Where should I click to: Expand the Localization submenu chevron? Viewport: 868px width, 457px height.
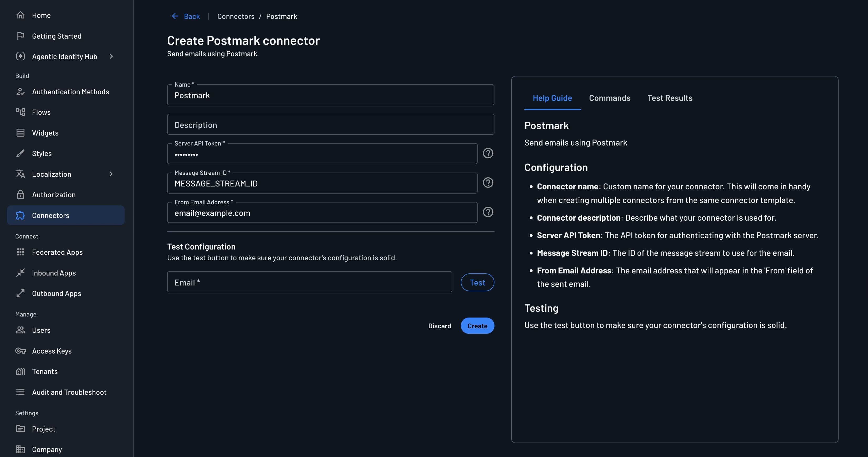coord(111,174)
